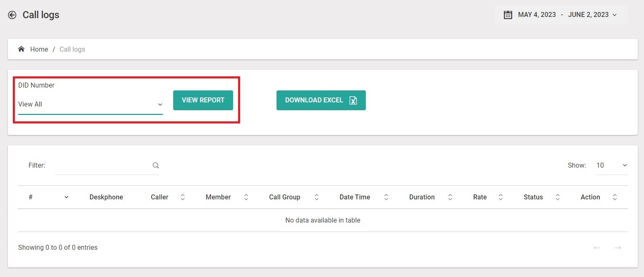Click the Download Excel button
The image size is (644, 277).
click(321, 100)
